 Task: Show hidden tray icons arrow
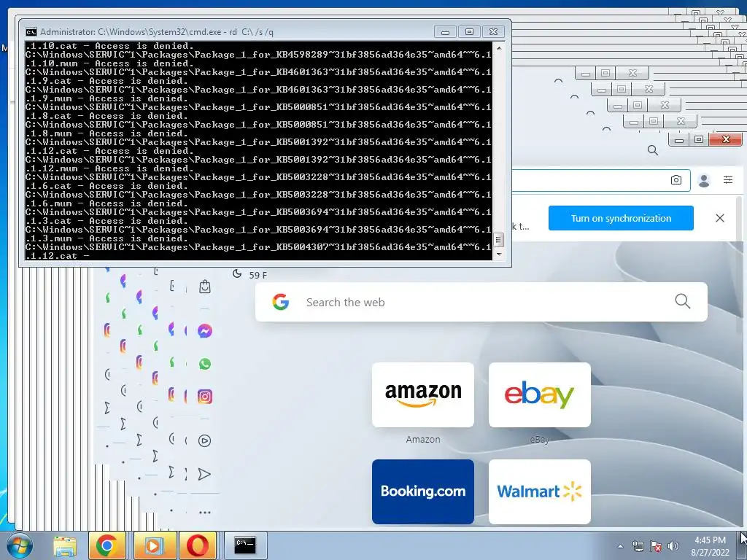click(x=620, y=546)
